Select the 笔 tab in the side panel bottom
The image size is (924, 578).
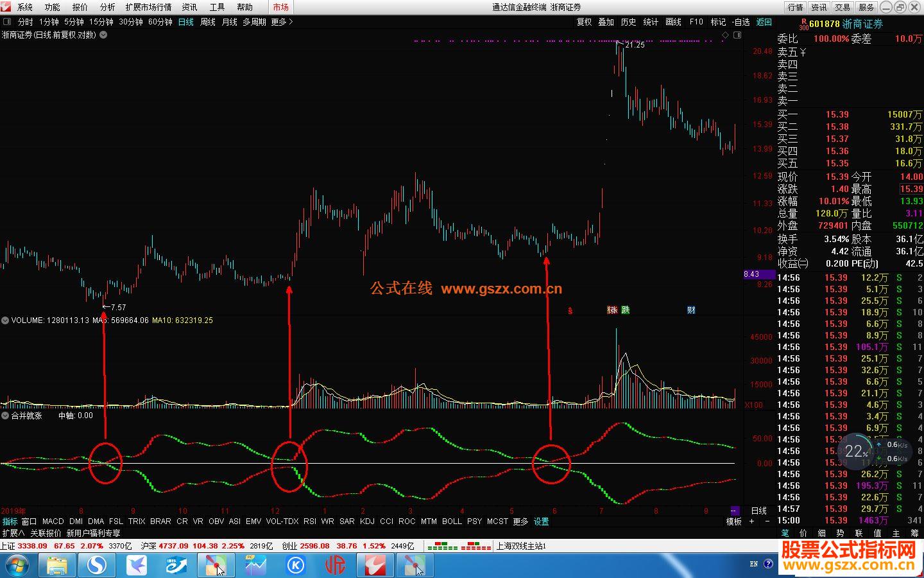tap(785, 533)
